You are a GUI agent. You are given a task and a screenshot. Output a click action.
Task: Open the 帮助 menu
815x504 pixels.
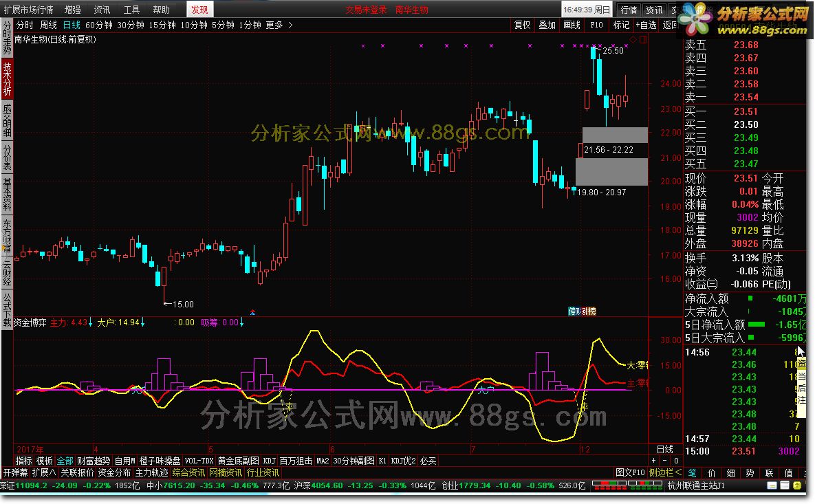pos(161,10)
